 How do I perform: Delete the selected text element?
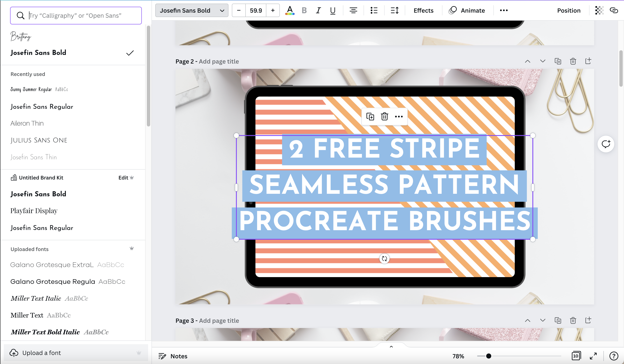coord(385,116)
